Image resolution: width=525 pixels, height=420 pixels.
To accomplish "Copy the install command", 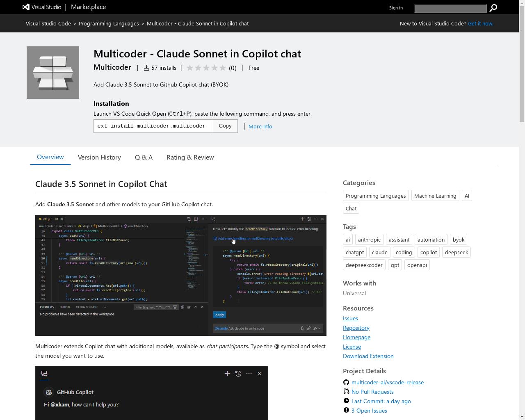I will tap(225, 126).
